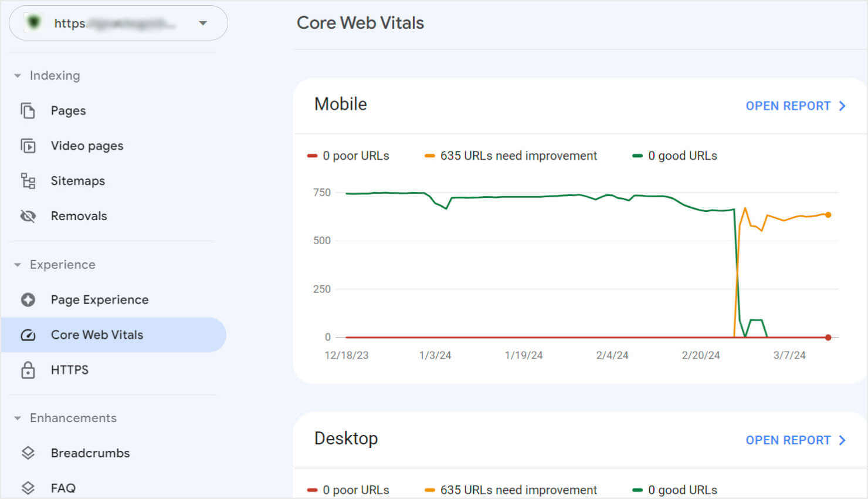Toggle the good URLs legend visibility
Viewport: 868px width, 499px height.
pos(674,156)
